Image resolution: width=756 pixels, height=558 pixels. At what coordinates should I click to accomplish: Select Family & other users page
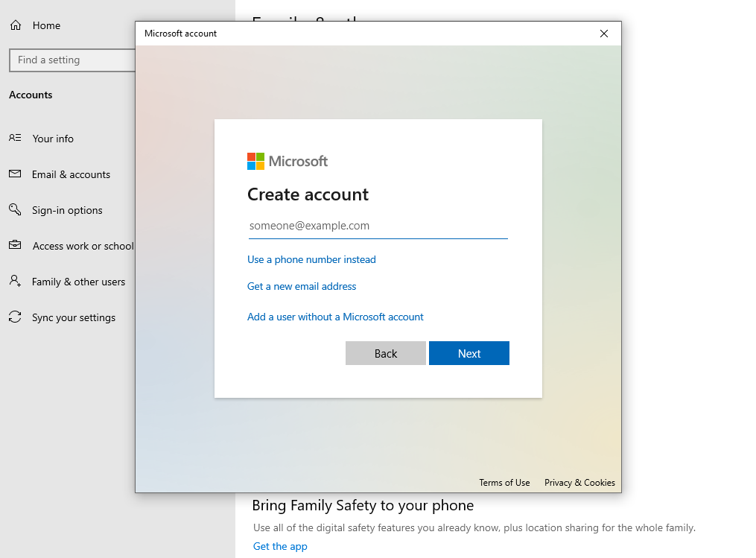[78, 282]
